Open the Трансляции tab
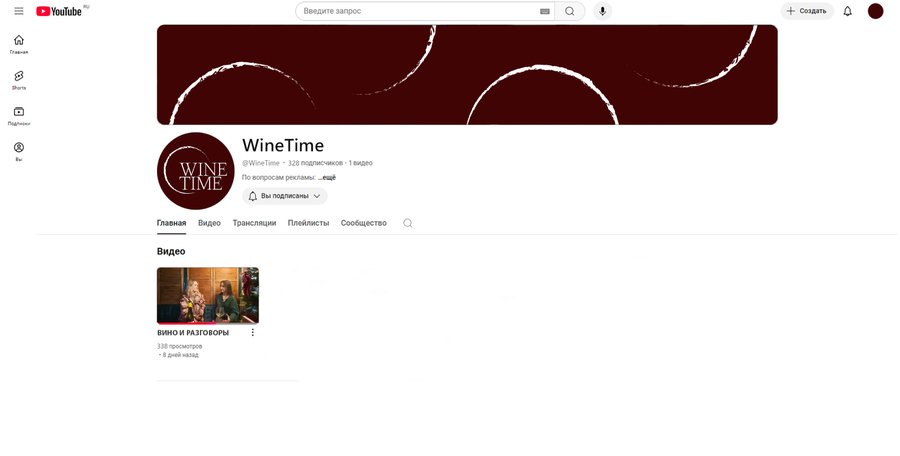 254,223
